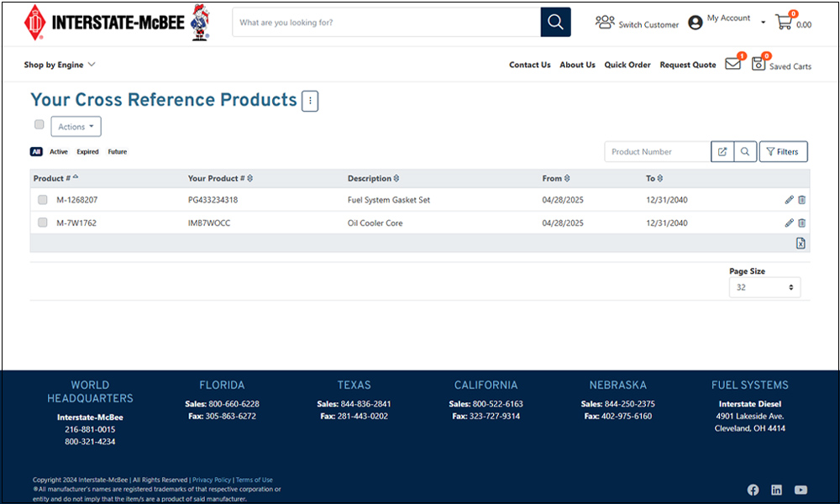
Task: Click headquarters phone 216-881-0015
Action: 90,429
